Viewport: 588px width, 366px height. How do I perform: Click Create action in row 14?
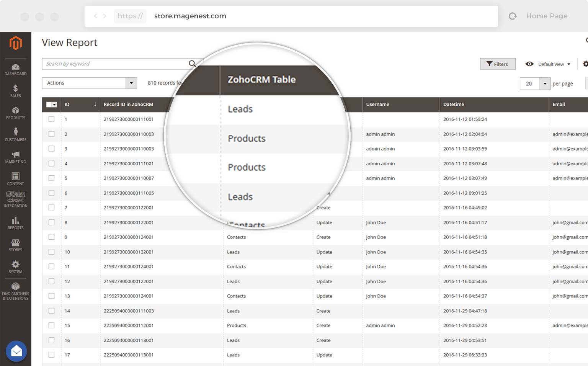323,311
